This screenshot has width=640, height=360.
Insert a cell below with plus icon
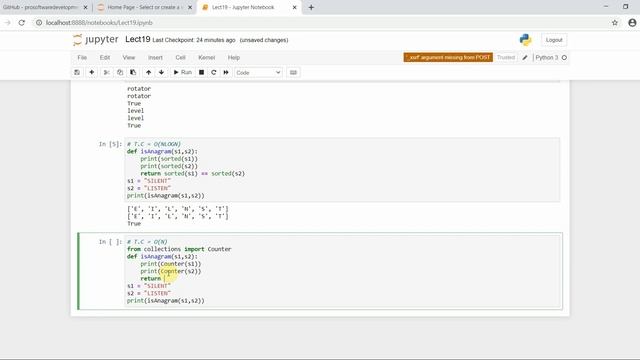92,72
